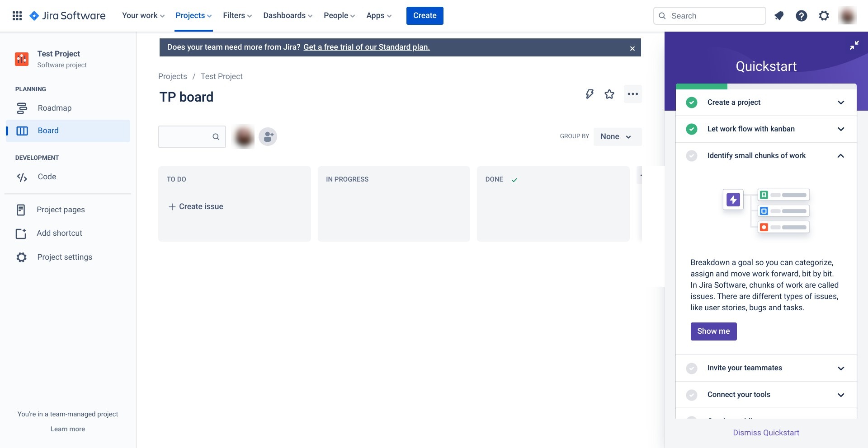The height and width of the screenshot is (448, 868).
Task: Click the board search input field
Action: (186, 136)
